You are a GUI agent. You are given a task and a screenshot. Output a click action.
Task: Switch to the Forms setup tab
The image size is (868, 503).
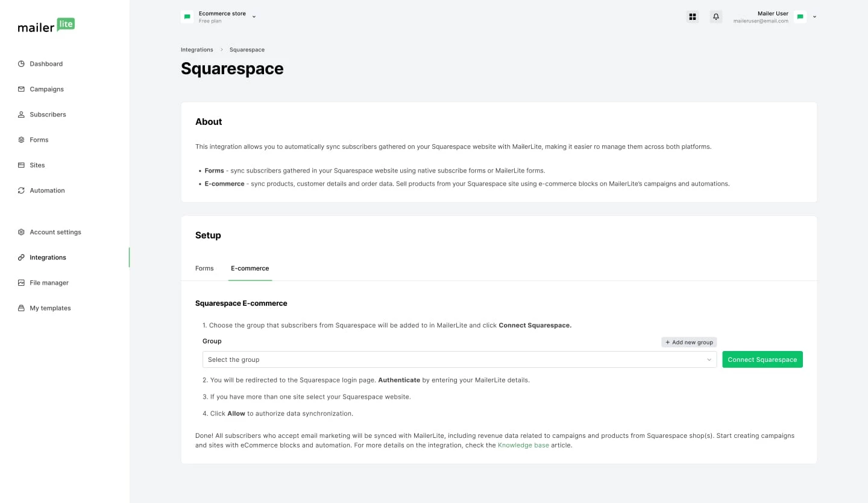pos(204,268)
